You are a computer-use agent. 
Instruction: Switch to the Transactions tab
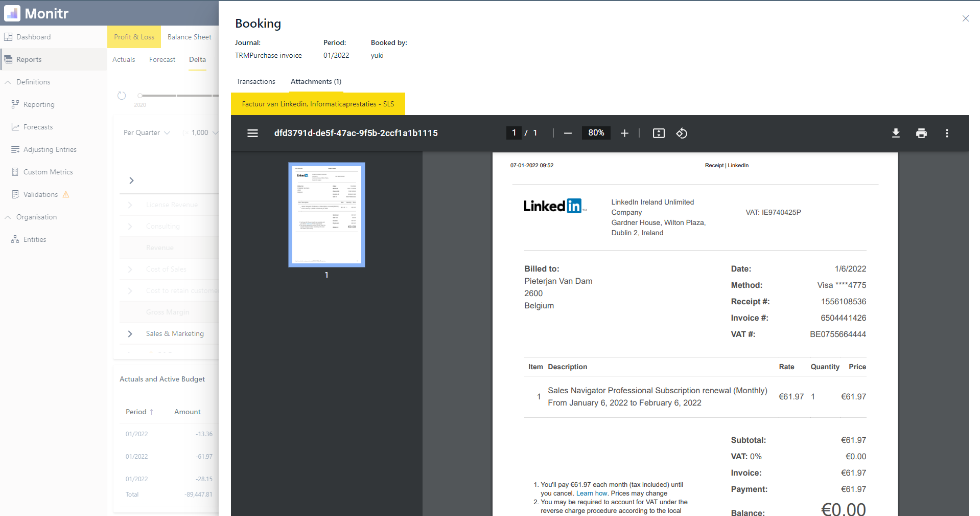255,81
